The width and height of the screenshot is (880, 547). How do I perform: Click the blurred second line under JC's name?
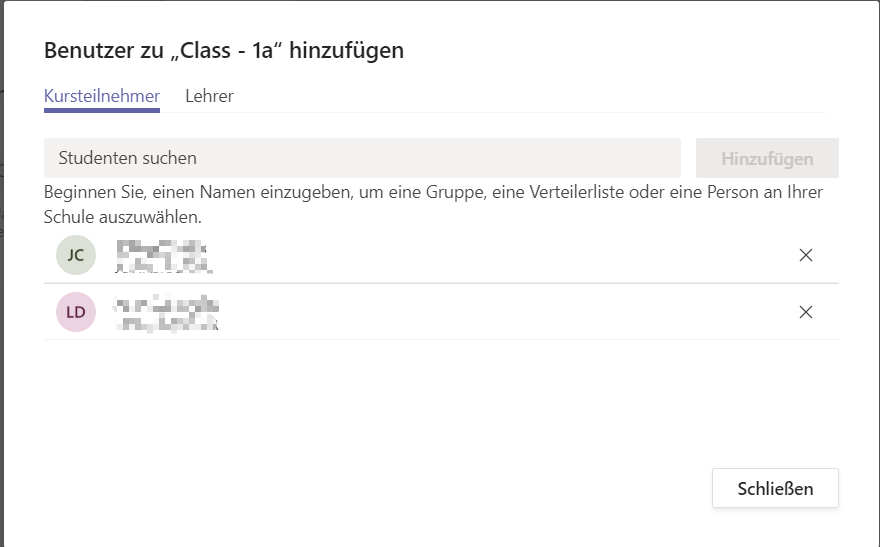click(164, 267)
